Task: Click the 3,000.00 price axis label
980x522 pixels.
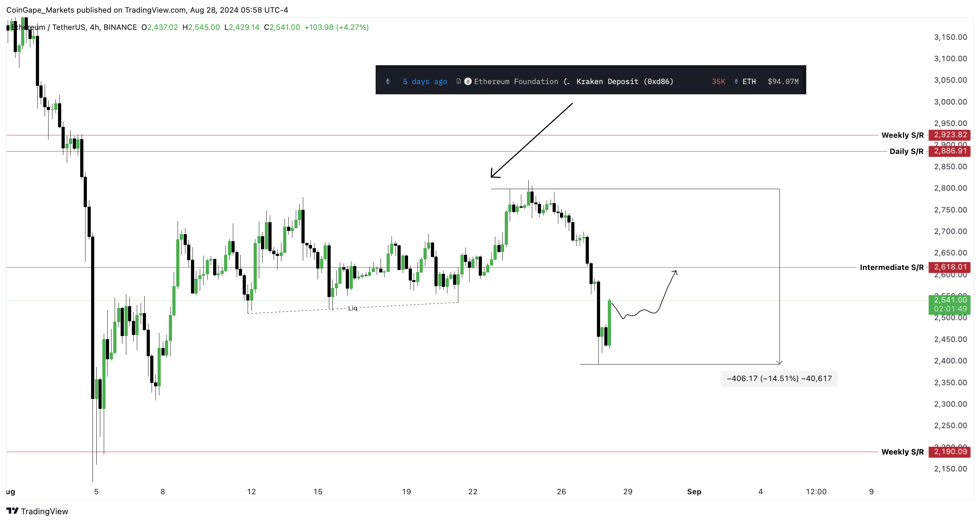Action: pos(950,102)
